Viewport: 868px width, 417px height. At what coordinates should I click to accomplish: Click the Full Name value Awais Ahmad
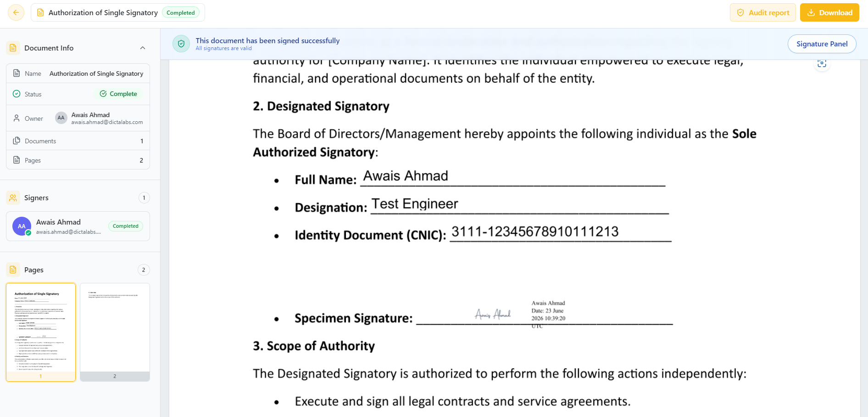coord(406,176)
